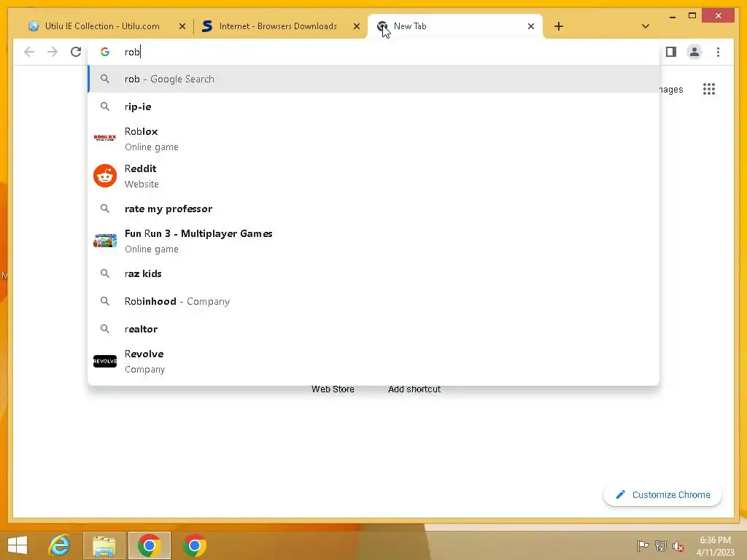The image size is (747, 560).
Task: Click the Roblox logo thumbnail
Action: pyautogui.click(x=105, y=138)
